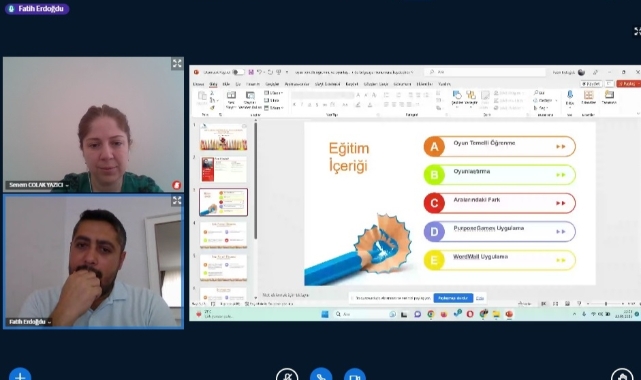
Task: Click the microphone mute button
Action: click(x=287, y=376)
